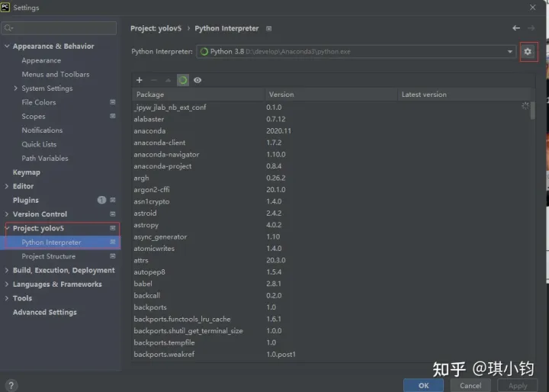Click the plus icon to install package

(140, 80)
